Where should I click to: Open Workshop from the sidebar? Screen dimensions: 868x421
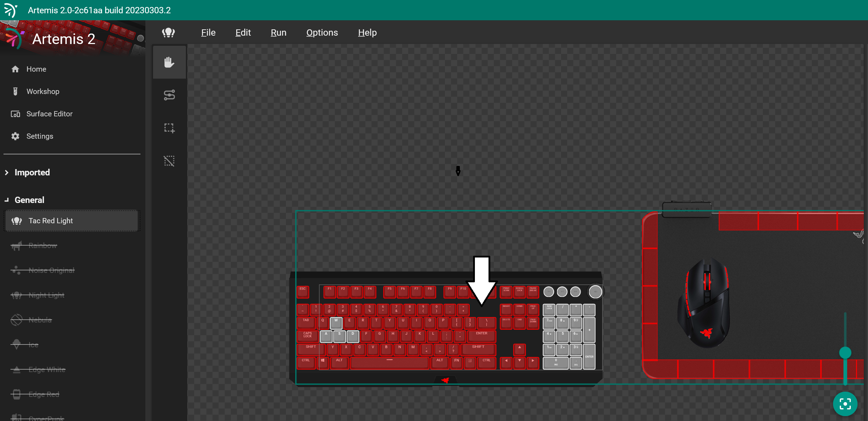(43, 92)
